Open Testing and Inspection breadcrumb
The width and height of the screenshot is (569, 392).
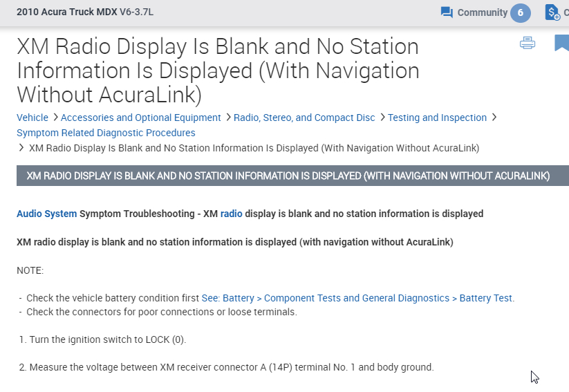[x=437, y=118]
